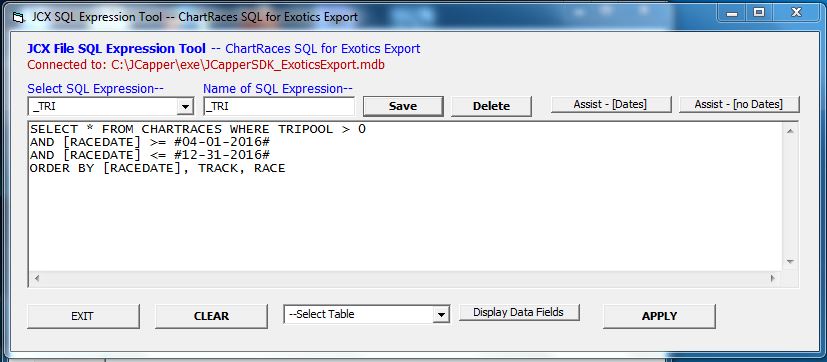827x362 pixels.
Task: Minimize the JCX SQL Expression Tool window
Action: 732,14
